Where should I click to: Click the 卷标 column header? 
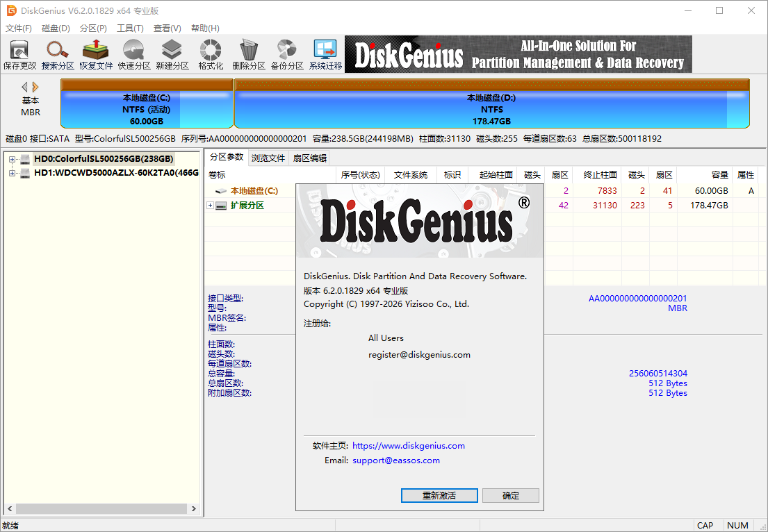tap(270, 175)
